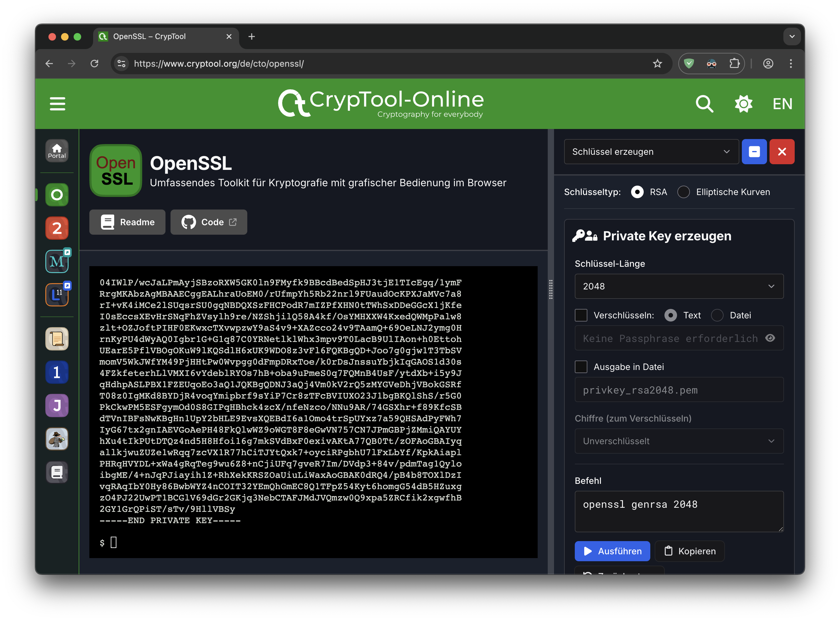
Task: Bookmark page with the star icon
Action: pyautogui.click(x=657, y=64)
